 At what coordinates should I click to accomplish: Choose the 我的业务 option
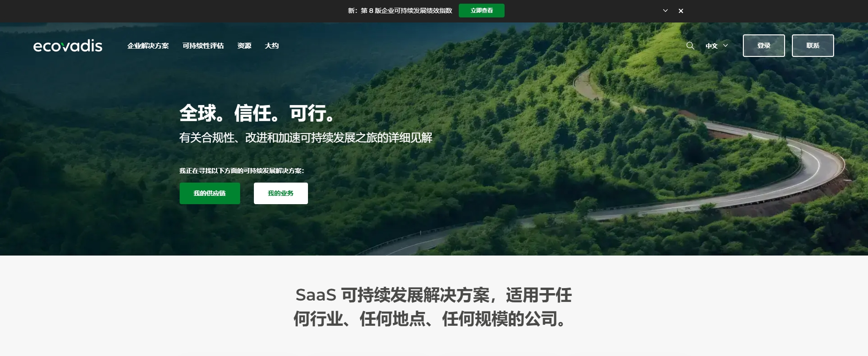coord(281,193)
